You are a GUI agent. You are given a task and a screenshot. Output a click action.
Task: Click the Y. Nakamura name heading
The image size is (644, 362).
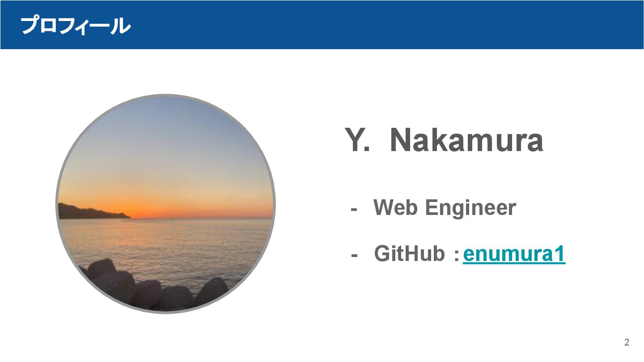click(x=444, y=140)
